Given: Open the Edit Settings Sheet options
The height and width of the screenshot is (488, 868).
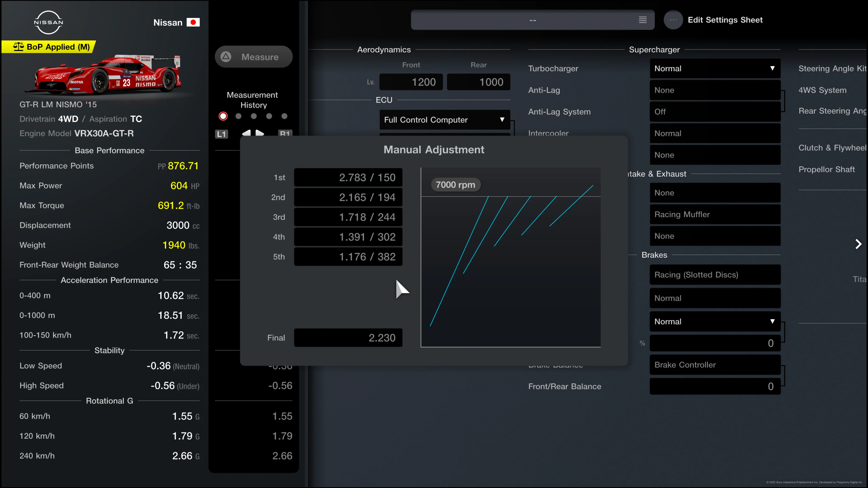Looking at the screenshot, I should pos(673,20).
